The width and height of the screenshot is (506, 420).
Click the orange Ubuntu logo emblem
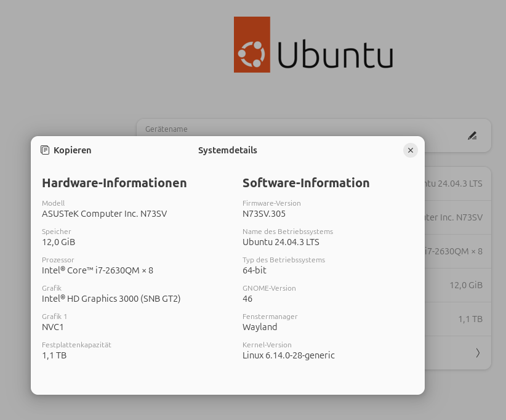click(x=252, y=45)
